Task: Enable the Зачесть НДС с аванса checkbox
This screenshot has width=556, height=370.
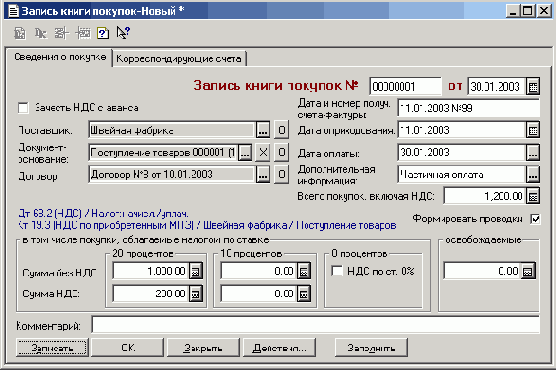Action: (x=23, y=108)
